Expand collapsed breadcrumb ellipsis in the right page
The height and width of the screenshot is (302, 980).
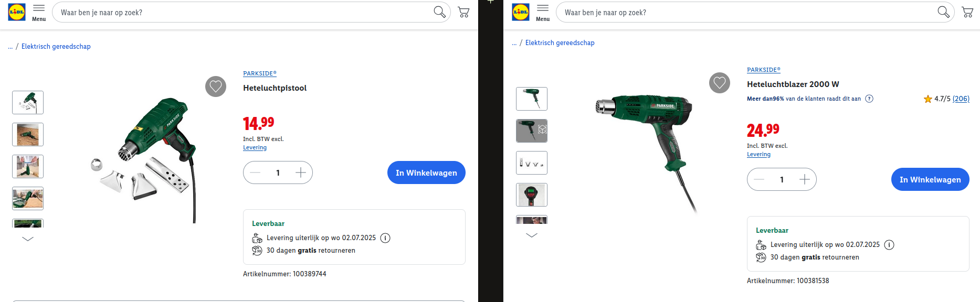[x=514, y=43]
